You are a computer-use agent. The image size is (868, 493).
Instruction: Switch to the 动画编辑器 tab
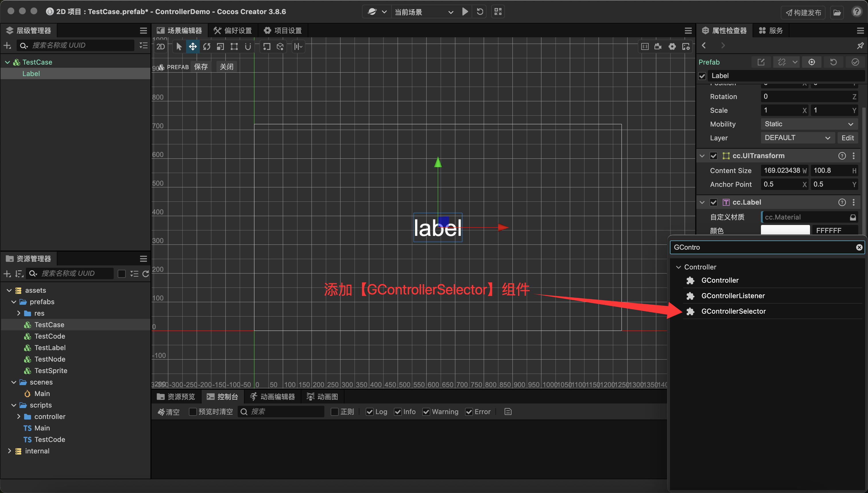click(272, 397)
